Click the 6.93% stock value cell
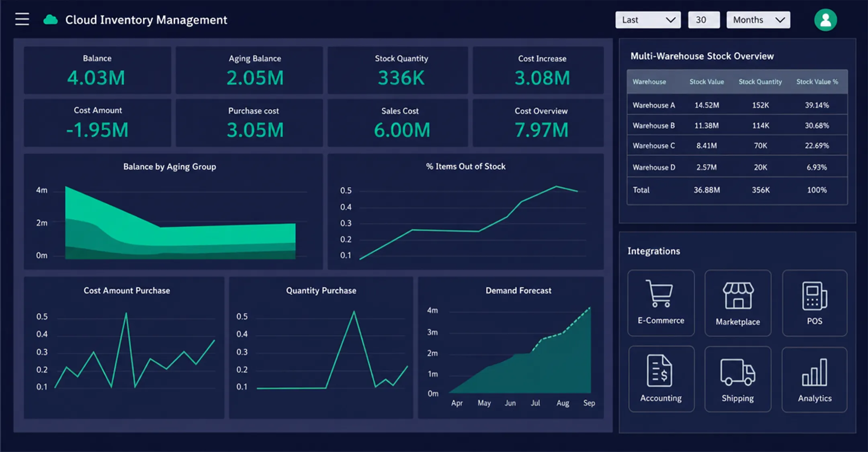Image resolution: width=868 pixels, height=452 pixels. (817, 167)
